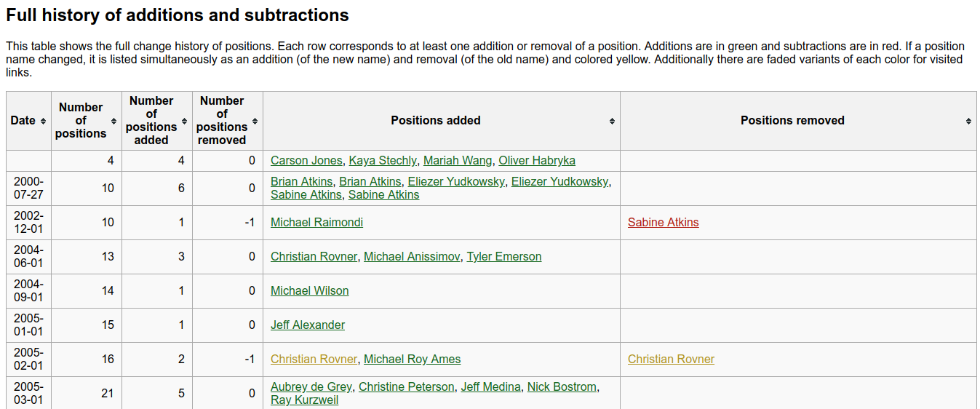Sort Positions removed column arrows
Viewport: 980px width, 409px height.
click(968, 121)
